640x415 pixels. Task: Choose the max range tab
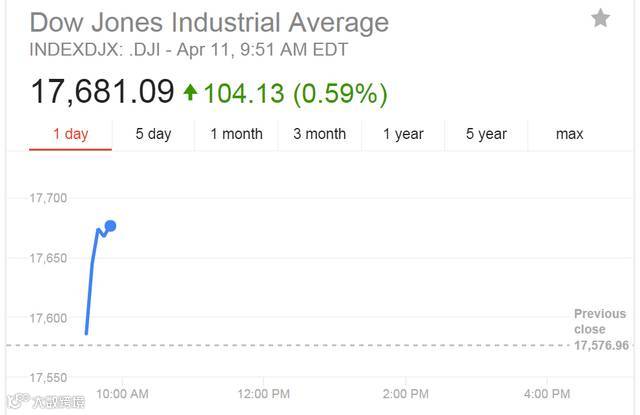click(570, 134)
